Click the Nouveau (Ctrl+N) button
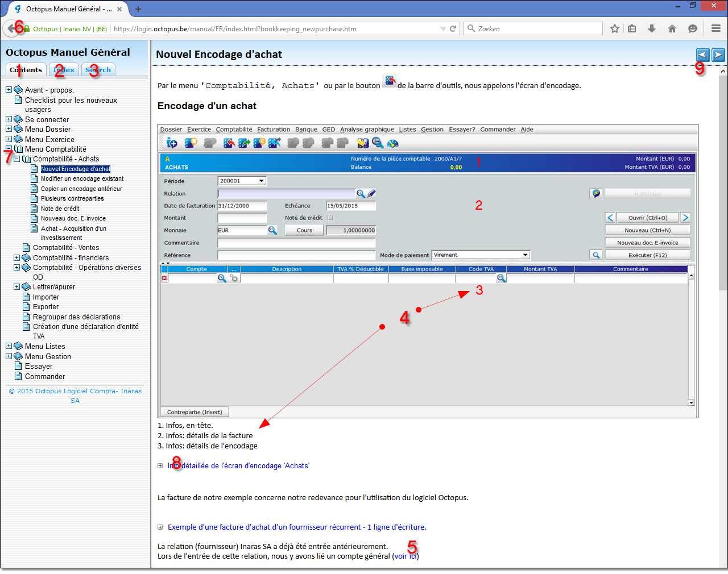The height and width of the screenshot is (574, 728). point(647,230)
